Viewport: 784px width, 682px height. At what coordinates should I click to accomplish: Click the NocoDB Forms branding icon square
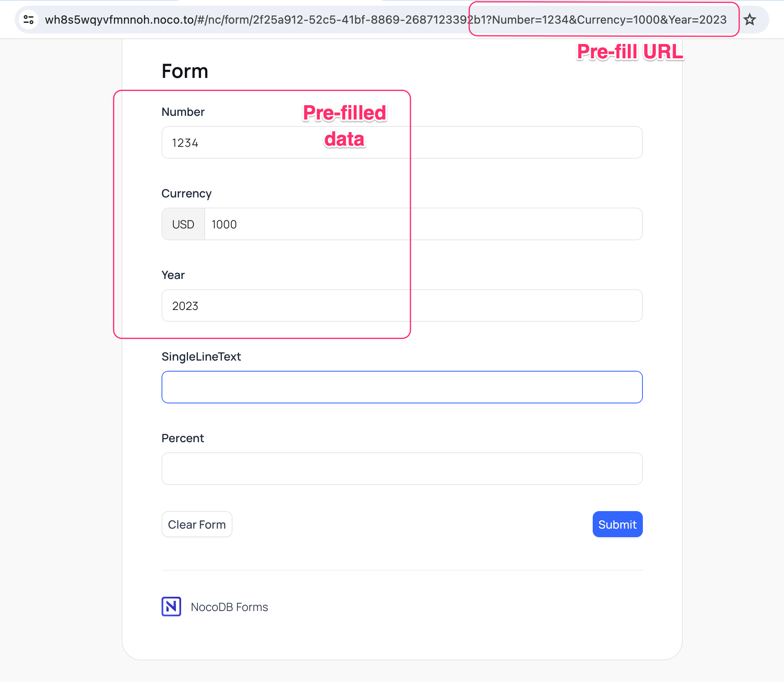(x=171, y=607)
